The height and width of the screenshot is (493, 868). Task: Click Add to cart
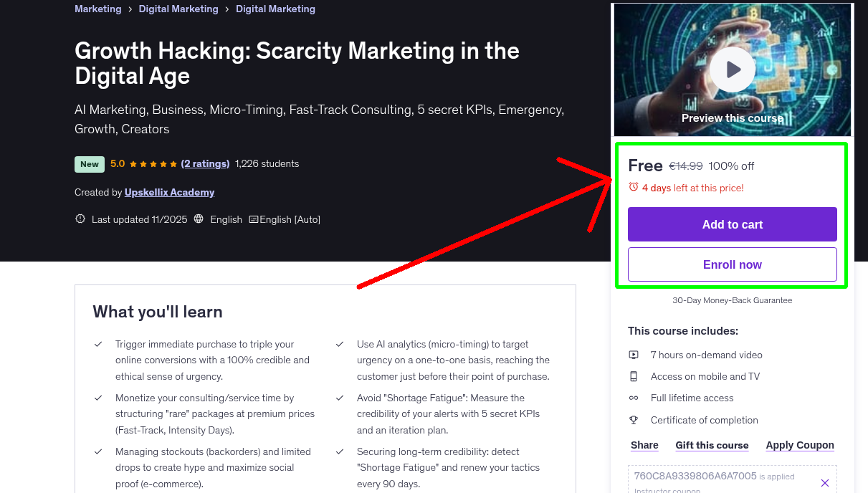pos(732,224)
